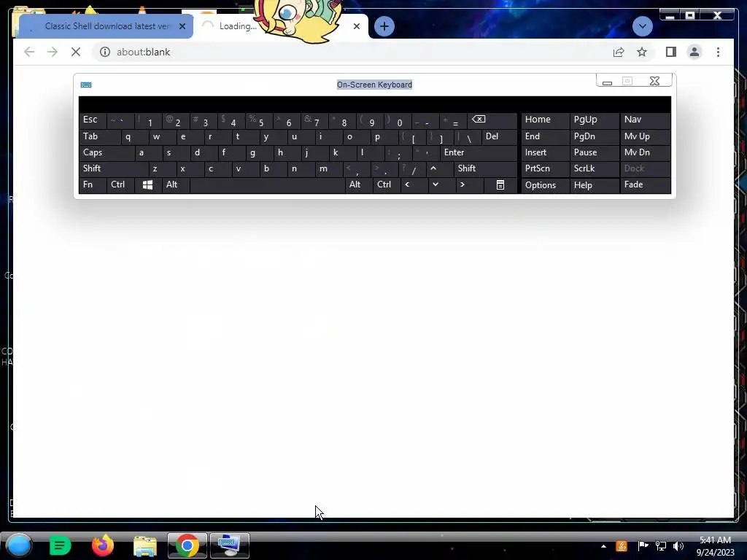Open the Chrome profile avatar
This screenshot has width=747, height=560.
coord(694,52)
